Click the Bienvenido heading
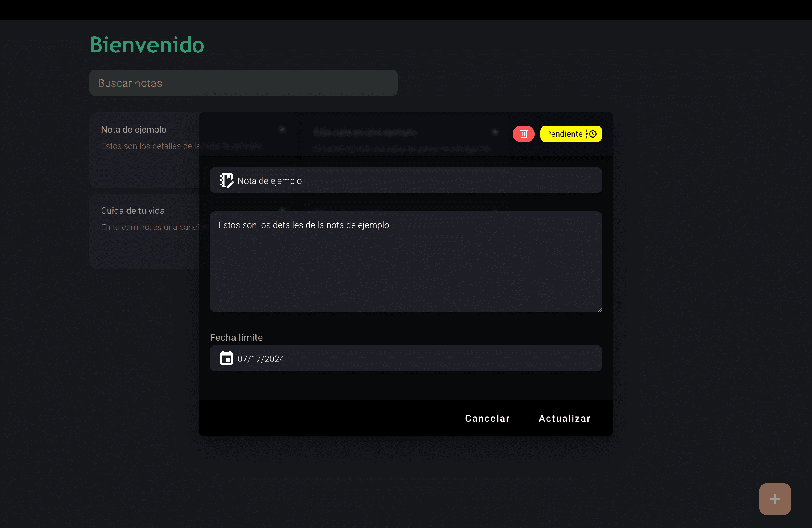This screenshot has height=528, width=812. (x=147, y=45)
